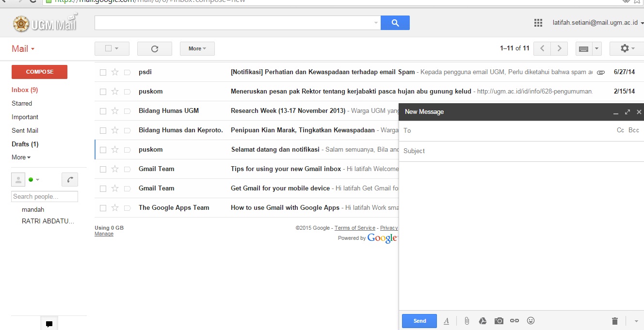Insert photo using the camera icon
Screen dimensions: 644x330
(x=499, y=321)
